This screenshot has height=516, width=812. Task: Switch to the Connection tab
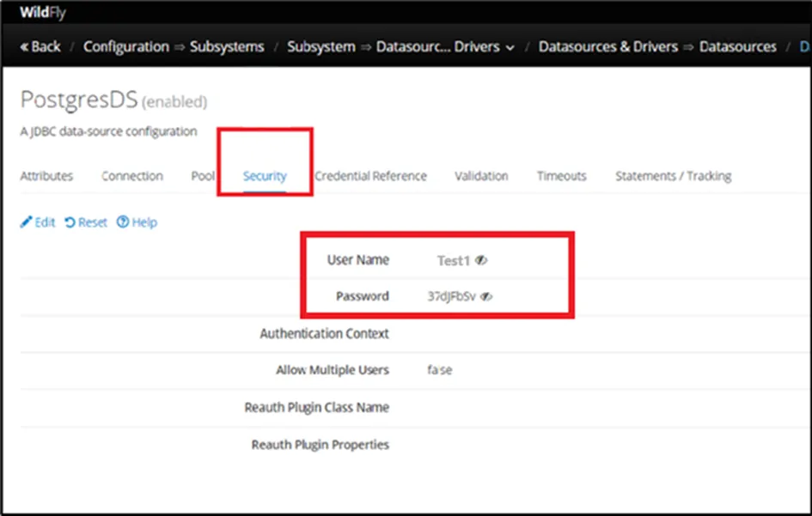pos(132,176)
